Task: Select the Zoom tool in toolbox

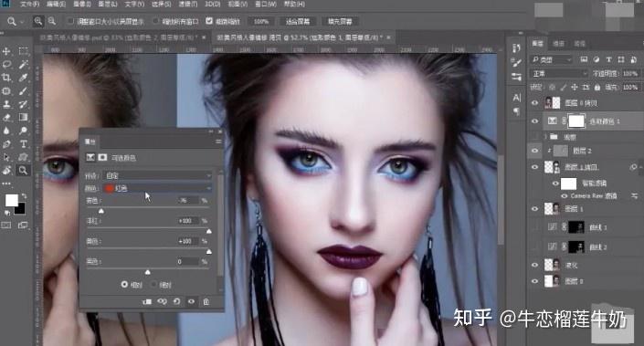Action: 23,170
